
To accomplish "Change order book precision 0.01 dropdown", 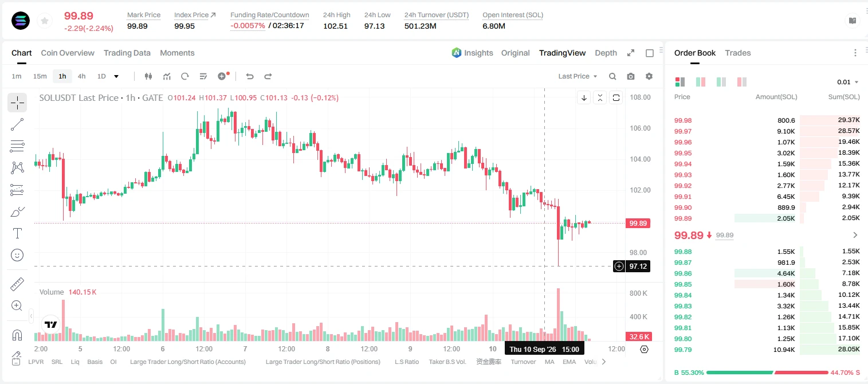I will (x=848, y=82).
